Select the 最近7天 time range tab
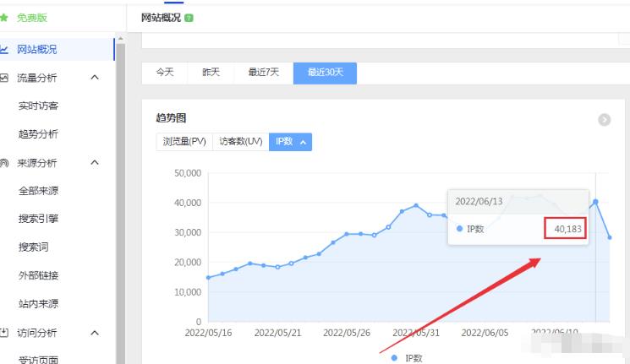Image resolution: width=630 pixels, height=364 pixels. [264, 73]
